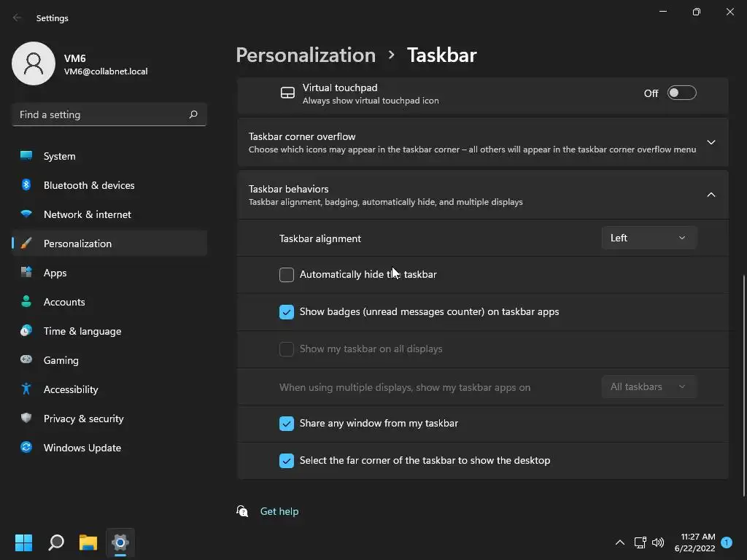Uncheck Show badges on taskbar apps

coord(287,312)
